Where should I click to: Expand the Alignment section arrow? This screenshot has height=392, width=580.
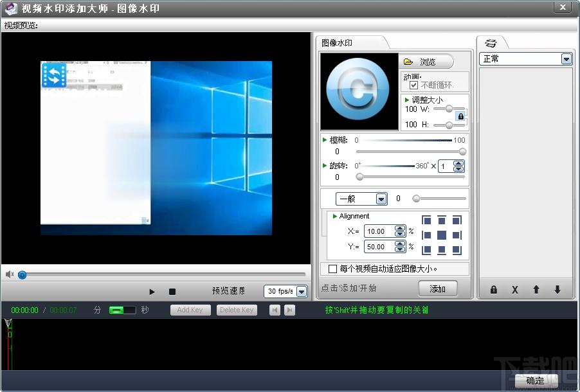pos(335,216)
